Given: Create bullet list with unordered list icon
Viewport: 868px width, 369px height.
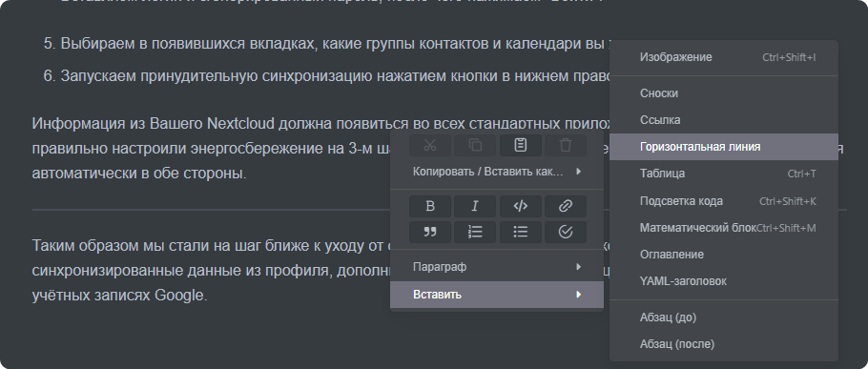Looking at the screenshot, I should (521, 233).
